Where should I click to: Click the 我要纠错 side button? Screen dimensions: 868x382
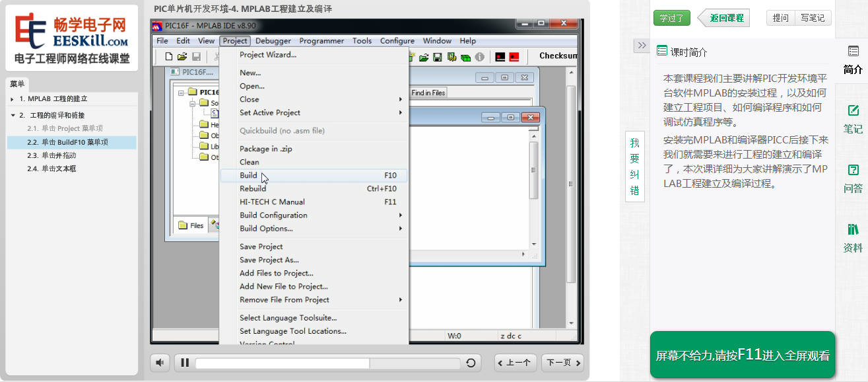634,167
